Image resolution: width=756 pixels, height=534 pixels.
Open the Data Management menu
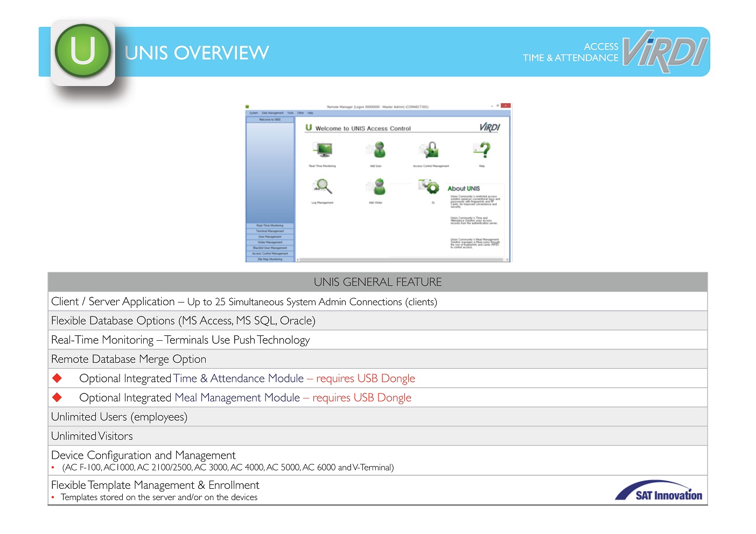[272, 113]
